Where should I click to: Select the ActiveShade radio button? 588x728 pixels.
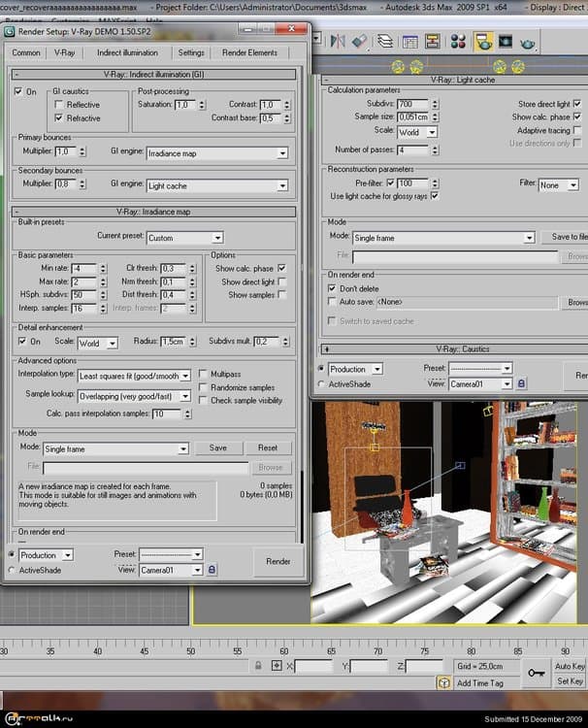11,570
